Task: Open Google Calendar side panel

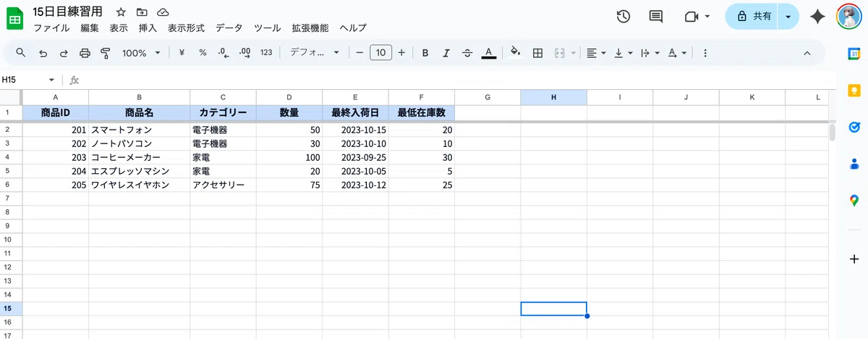Action: (854, 54)
